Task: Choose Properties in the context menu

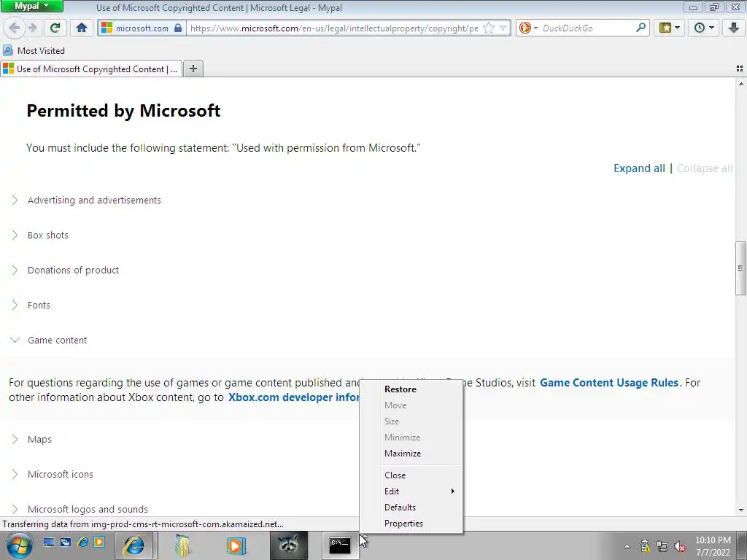Action: point(403,524)
